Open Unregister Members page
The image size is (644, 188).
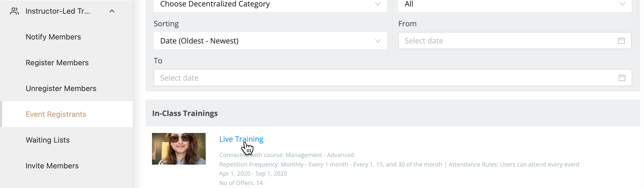[61, 88]
